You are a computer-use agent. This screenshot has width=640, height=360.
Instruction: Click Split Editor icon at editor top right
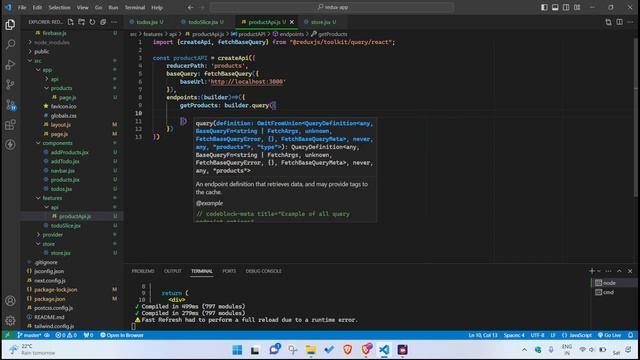tap(619, 22)
